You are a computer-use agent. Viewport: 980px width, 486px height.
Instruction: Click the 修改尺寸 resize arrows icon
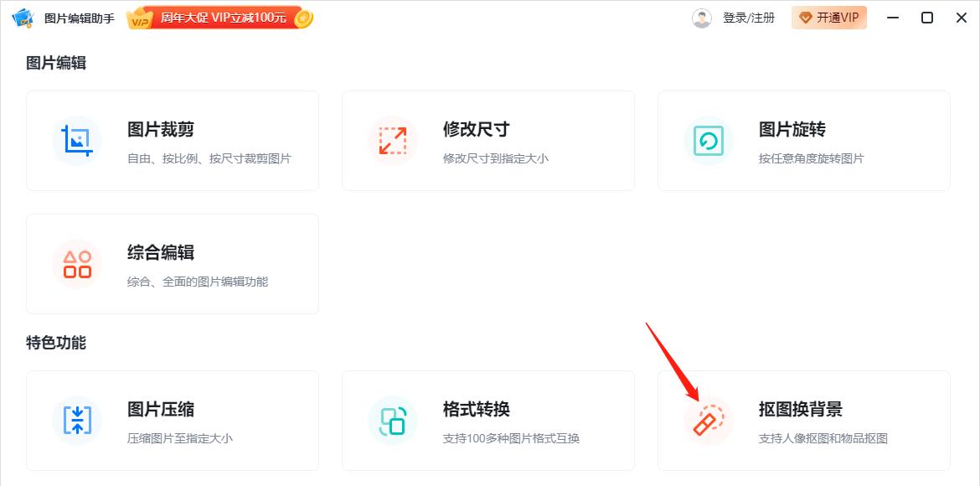coord(393,141)
